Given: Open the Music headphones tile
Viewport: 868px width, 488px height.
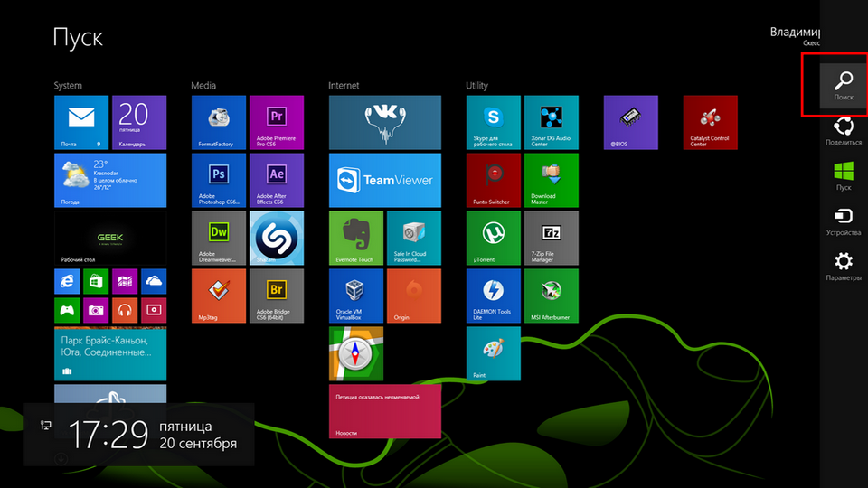Looking at the screenshot, I should (x=125, y=310).
